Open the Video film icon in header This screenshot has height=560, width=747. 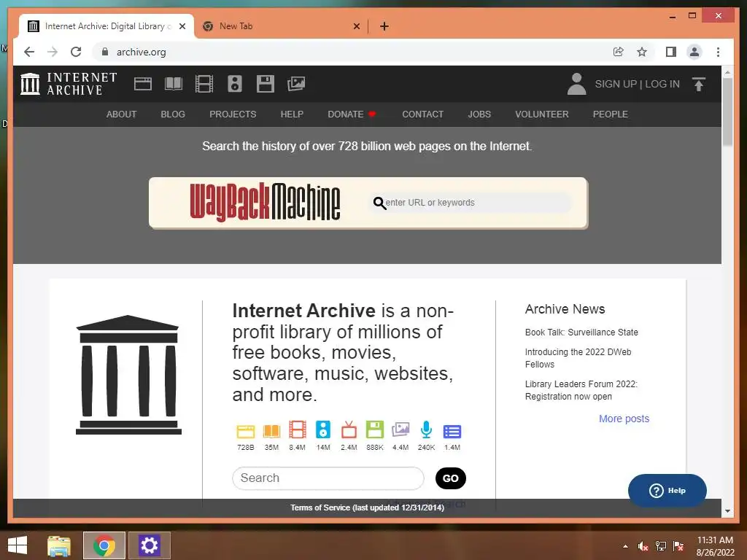pyautogui.click(x=204, y=84)
